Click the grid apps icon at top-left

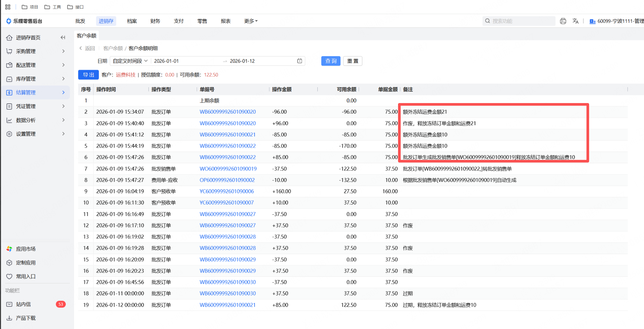pos(8,7)
